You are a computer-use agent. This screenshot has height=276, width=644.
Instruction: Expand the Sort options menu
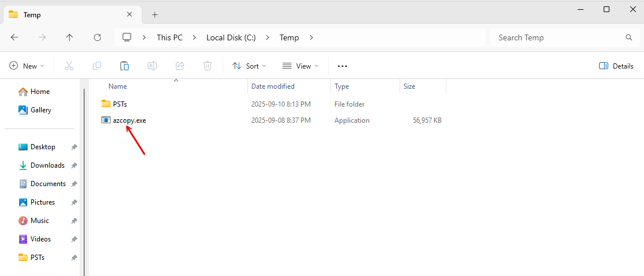click(249, 66)
